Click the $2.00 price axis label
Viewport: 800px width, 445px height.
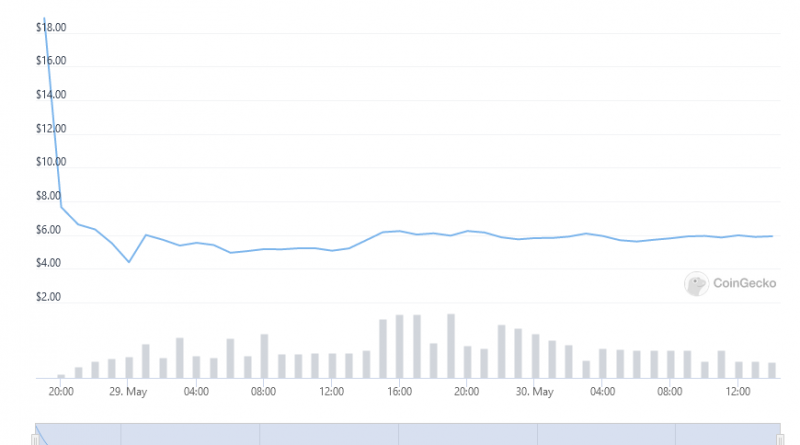(x=51, y=297)
